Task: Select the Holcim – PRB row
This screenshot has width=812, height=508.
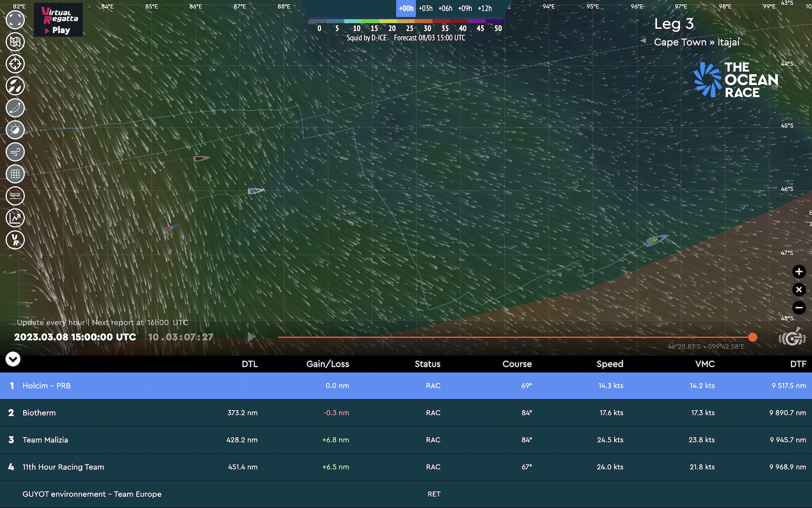Action: tap(406, 386)
